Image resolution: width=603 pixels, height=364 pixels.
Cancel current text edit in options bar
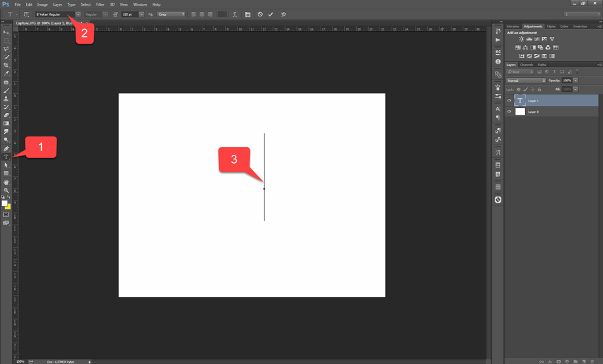click(260, 14)
